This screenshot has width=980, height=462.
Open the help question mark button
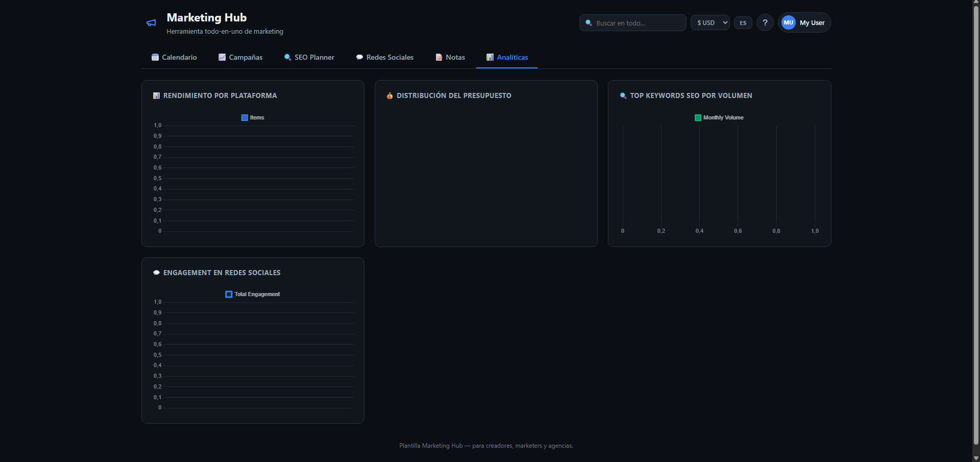(x=765, y=22)
